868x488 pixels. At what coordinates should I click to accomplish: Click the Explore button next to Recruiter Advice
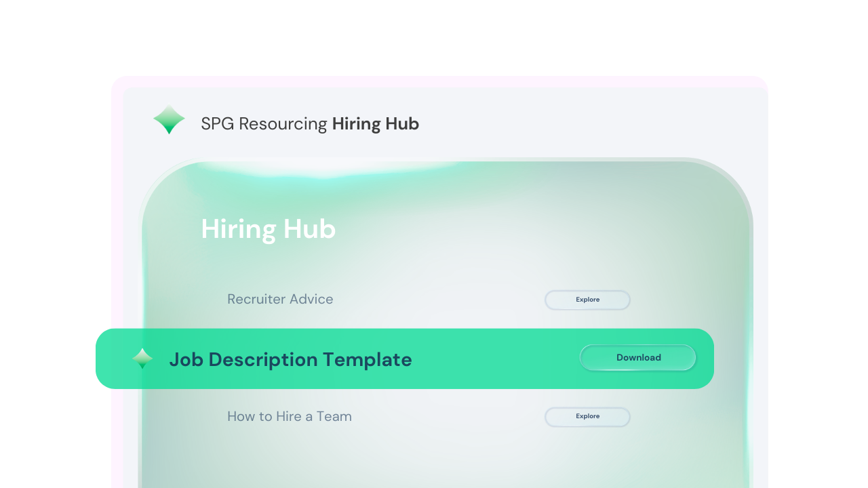click(587, 300)
